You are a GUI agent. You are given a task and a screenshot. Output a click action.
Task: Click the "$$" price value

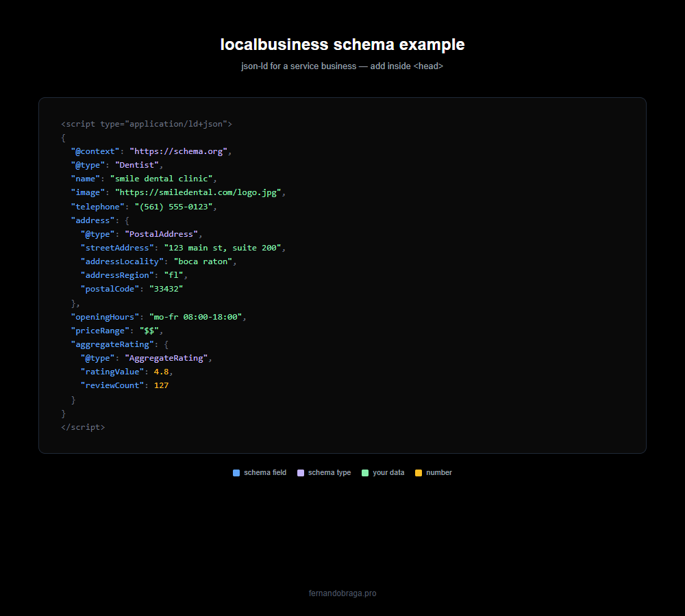pos(149,331)
